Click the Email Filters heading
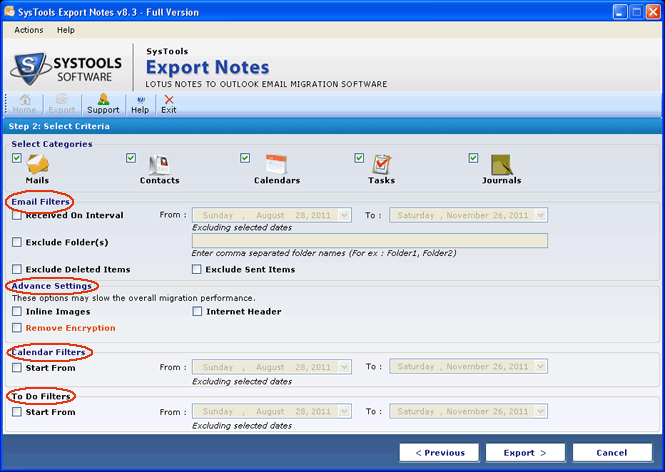The height and width of the screenshot is (472, 665). (x=40, y=202)
